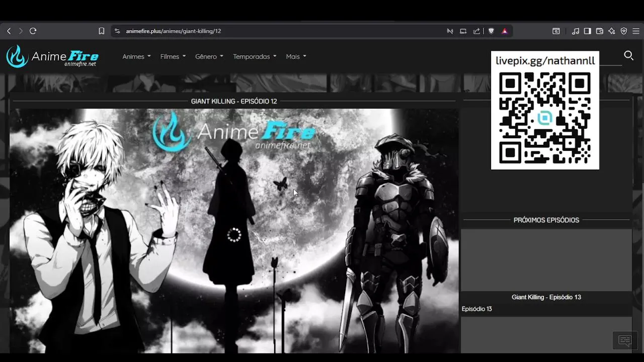Open site settings icon in address bar
This screenshot has height=362, width=644.
pyautogui.click(x=117, y=31)
